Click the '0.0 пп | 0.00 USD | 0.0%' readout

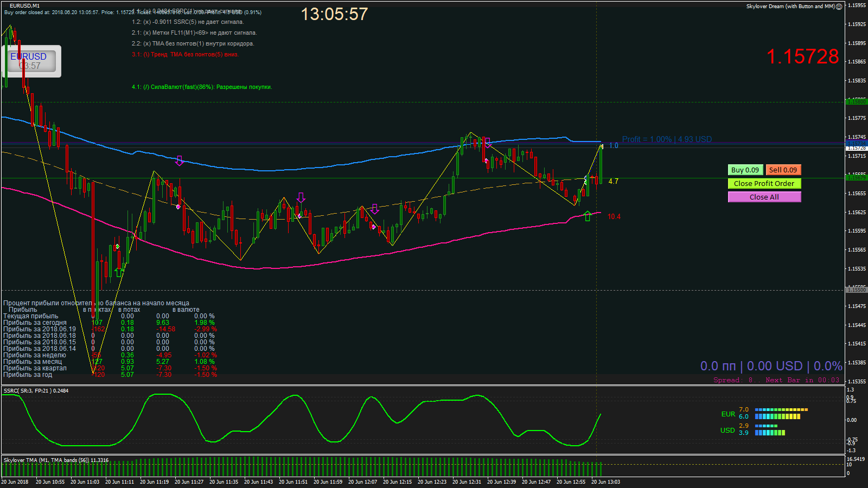point(771,366)
